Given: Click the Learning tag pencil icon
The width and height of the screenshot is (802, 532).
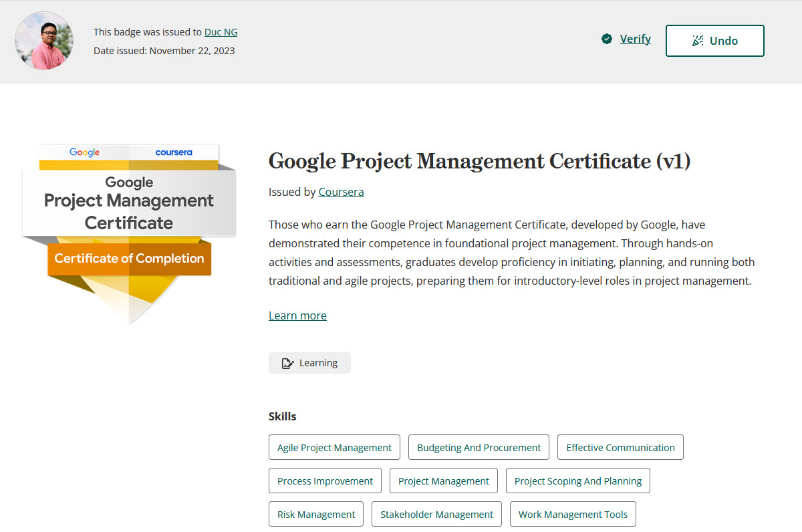Looking at the screenshot, I should 287,364.
